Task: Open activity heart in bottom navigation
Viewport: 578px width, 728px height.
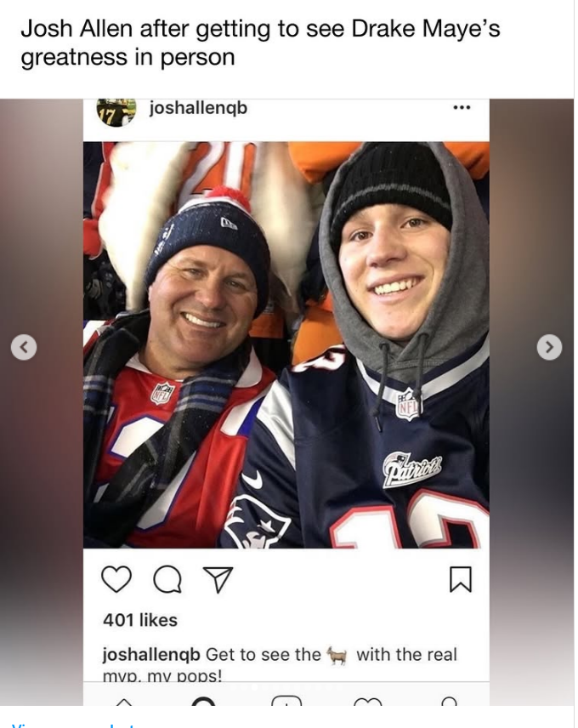Action: pos(367,702)
